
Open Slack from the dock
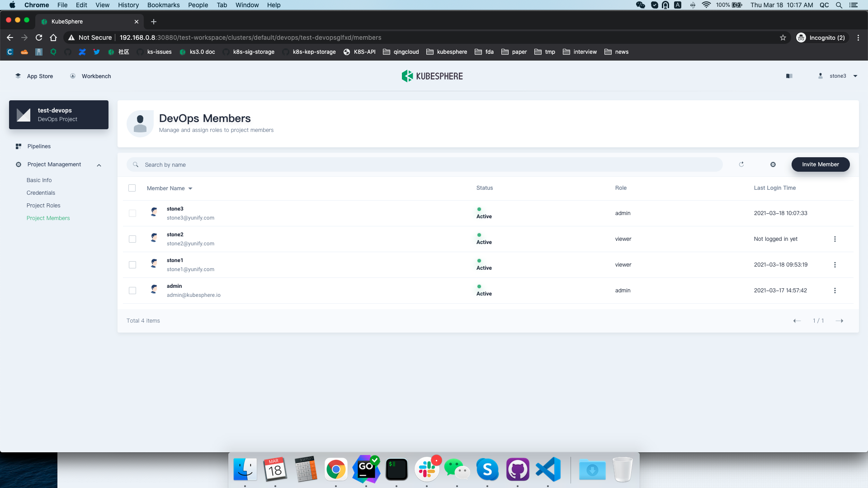(427, 469)
